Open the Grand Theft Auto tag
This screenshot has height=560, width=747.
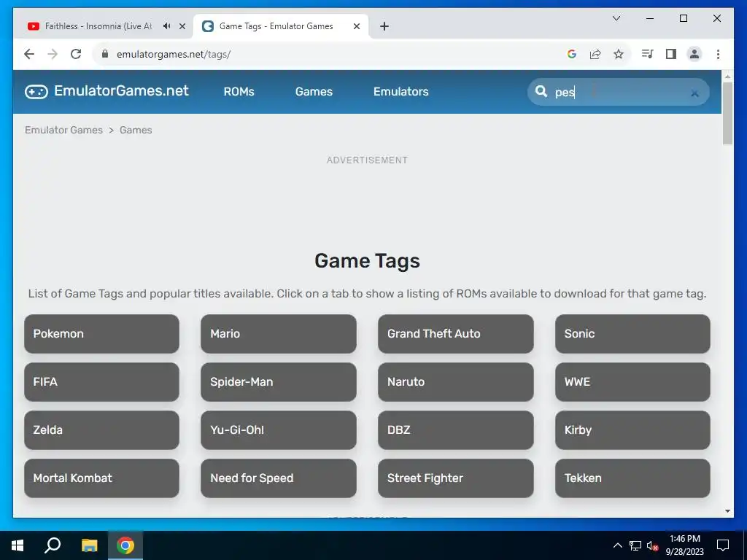pos(456,334)
